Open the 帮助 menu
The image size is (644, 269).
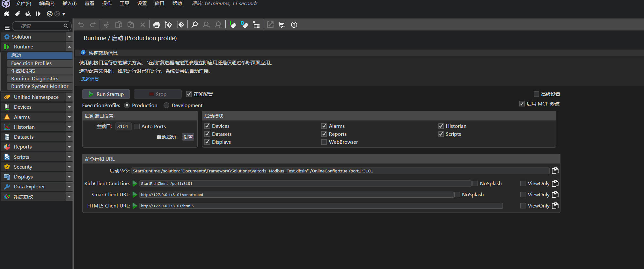tap(177, 4)
